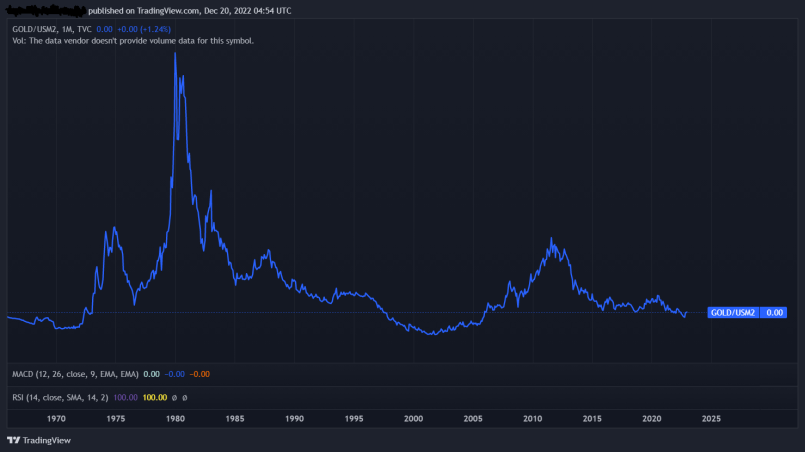Click the orange -0.00 MACD value
This screenshot has height=452, width=805.
click(200, 374)
